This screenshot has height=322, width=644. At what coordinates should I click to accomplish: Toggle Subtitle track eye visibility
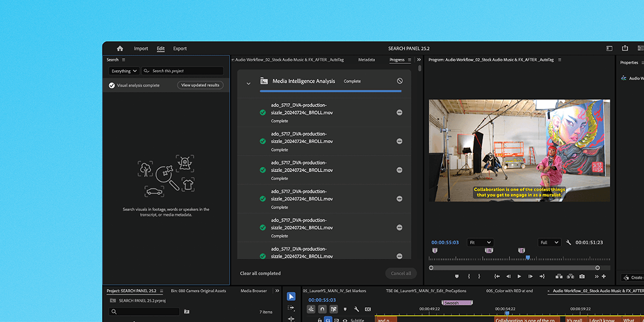click(x=345, y=320)
